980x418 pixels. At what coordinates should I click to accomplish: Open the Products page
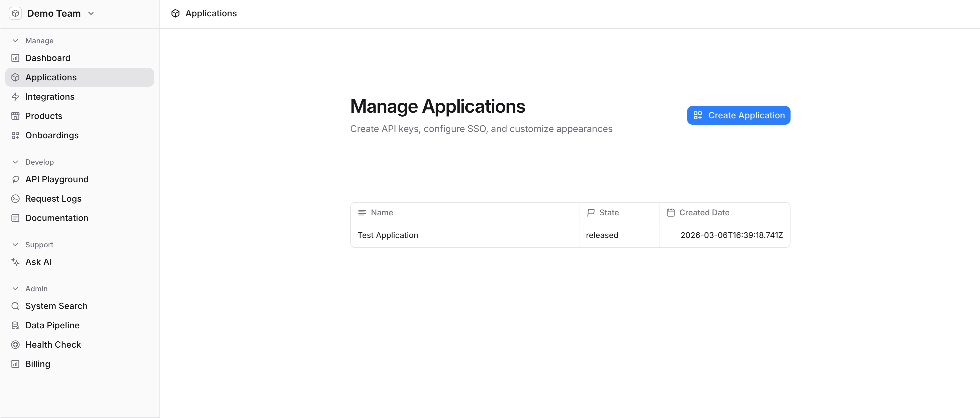point(79,116)
